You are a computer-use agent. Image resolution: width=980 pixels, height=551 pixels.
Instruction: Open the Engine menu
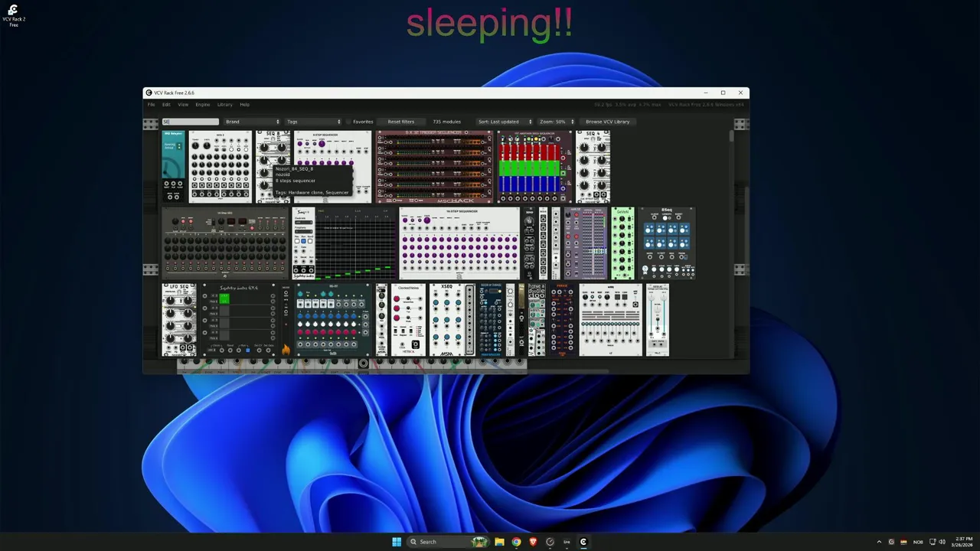click(202, 104)
